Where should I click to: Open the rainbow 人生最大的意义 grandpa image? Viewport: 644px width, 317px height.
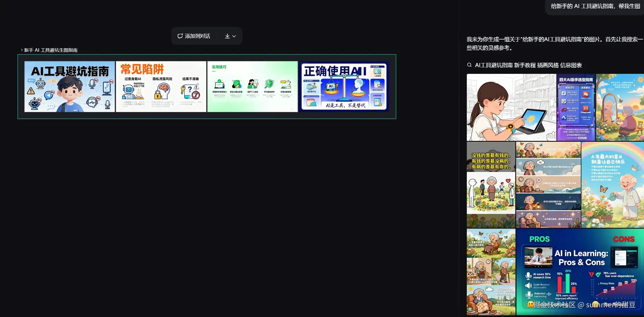(x=612, y=185)
